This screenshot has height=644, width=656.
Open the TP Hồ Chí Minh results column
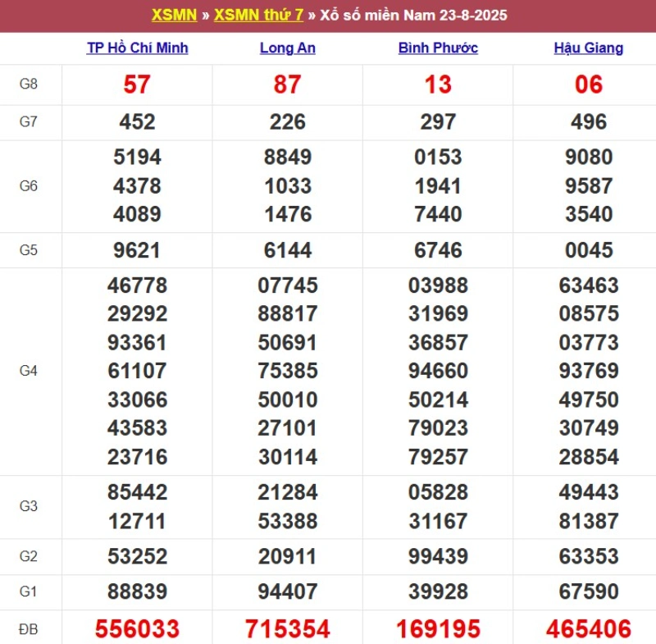138,48
